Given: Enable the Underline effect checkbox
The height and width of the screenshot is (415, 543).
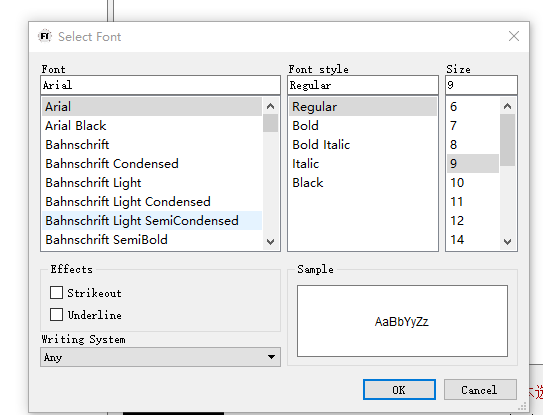Looking at the screenshot, I should [56, 315].
